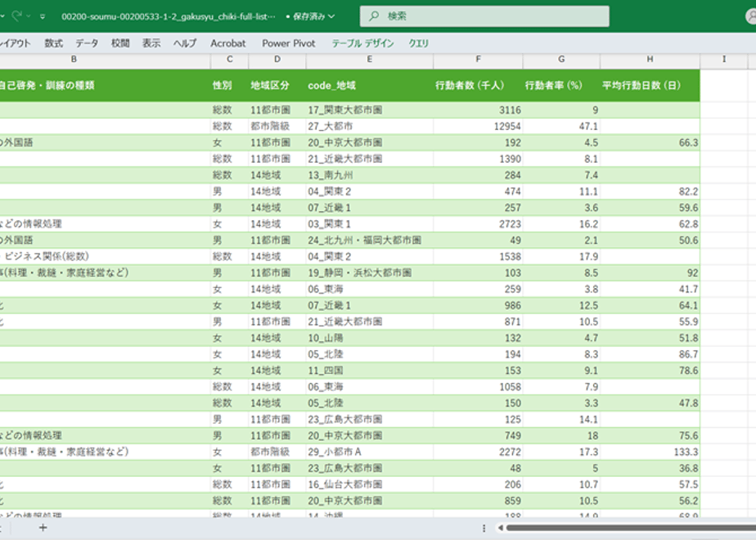This screenshot has height=540, width=756.
Task: Focus the 検索 search field
Action: click(x=484, y=16)
